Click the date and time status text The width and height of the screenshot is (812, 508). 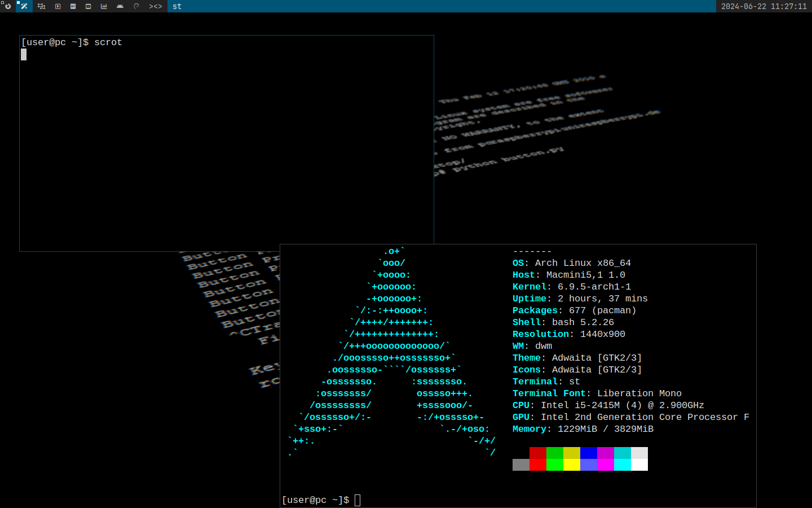[764, 6]
